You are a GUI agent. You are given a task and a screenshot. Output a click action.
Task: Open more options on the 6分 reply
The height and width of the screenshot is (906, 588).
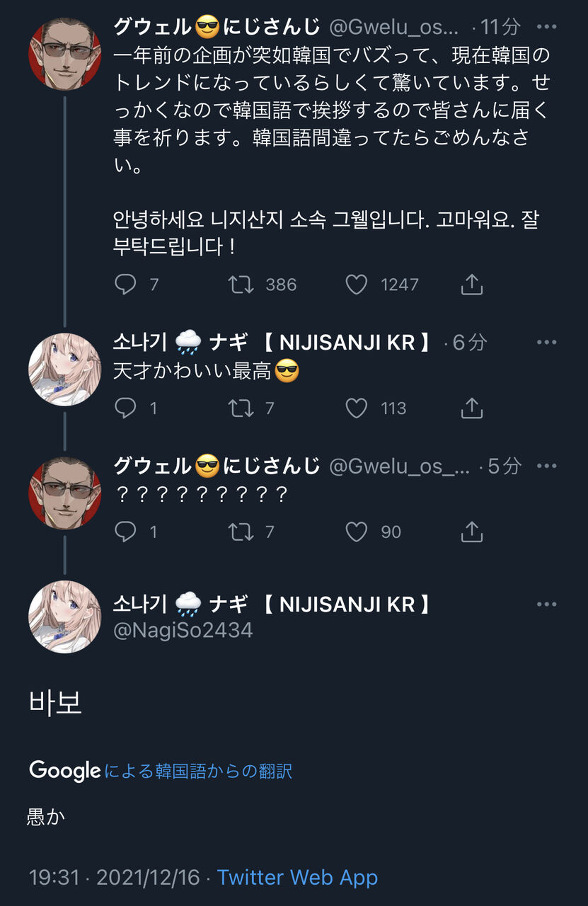pos(546,343)
